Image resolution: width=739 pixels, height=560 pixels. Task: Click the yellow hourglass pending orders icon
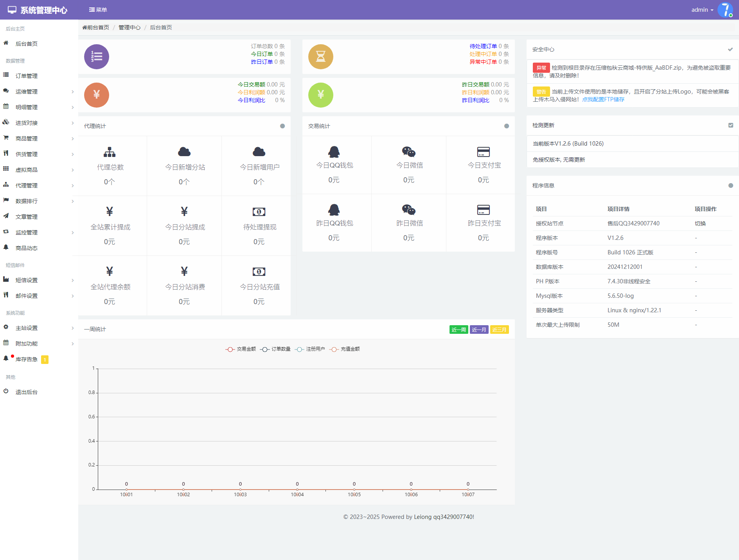coord(320,57)
